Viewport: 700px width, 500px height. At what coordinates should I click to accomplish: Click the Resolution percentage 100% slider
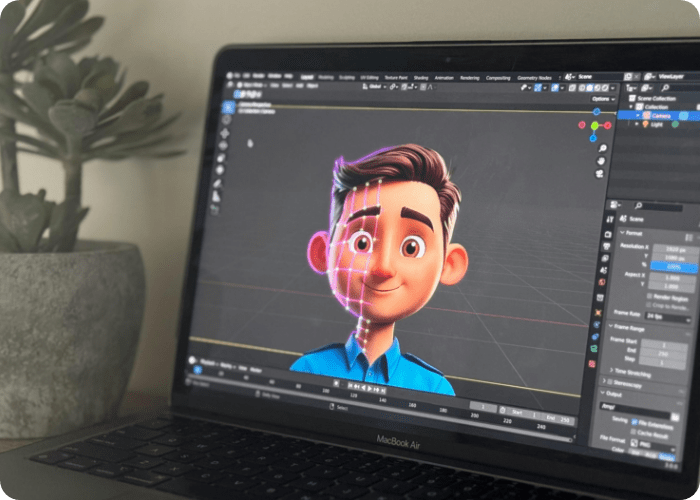(674, 267)
